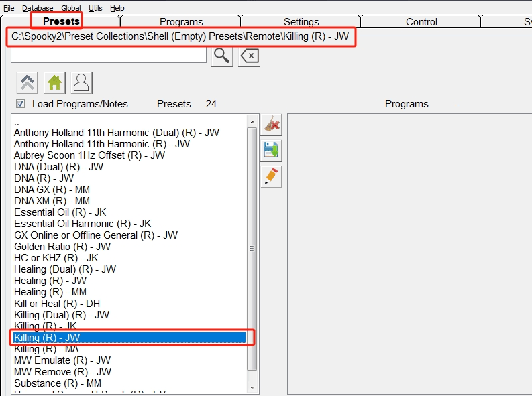The width and height of the screenshot is (532, 396).
Task: Click the pencil edit preset icon
Action: [271, 176]
